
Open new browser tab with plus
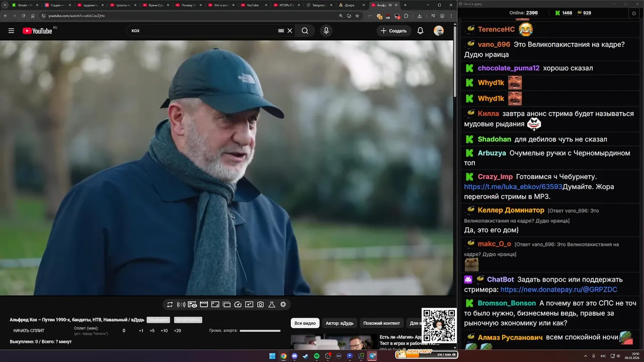405,5
